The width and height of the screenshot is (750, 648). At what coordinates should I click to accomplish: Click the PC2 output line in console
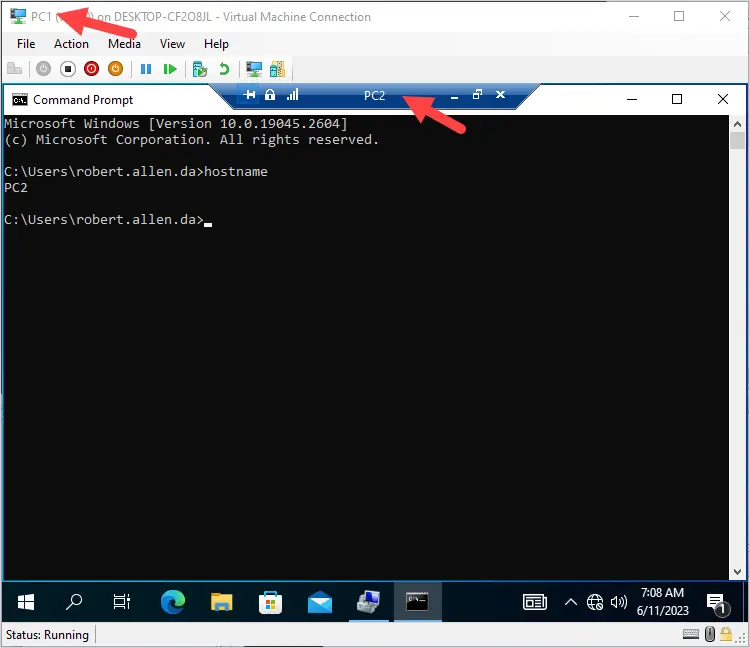point(16,187)
